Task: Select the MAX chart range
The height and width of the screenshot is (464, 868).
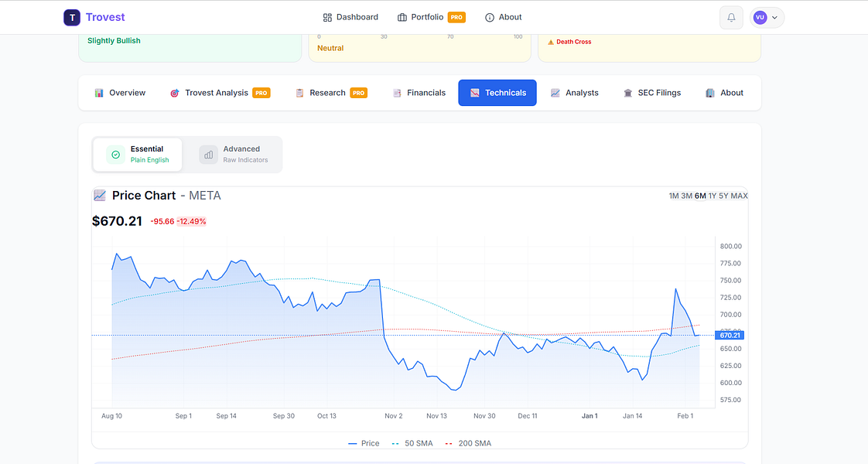Action: point(740,196)
